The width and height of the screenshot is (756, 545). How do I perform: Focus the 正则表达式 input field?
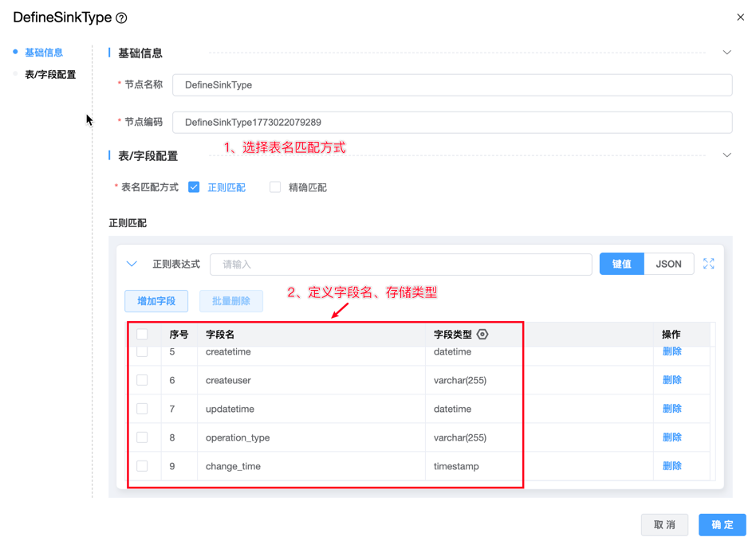point(400,264)
